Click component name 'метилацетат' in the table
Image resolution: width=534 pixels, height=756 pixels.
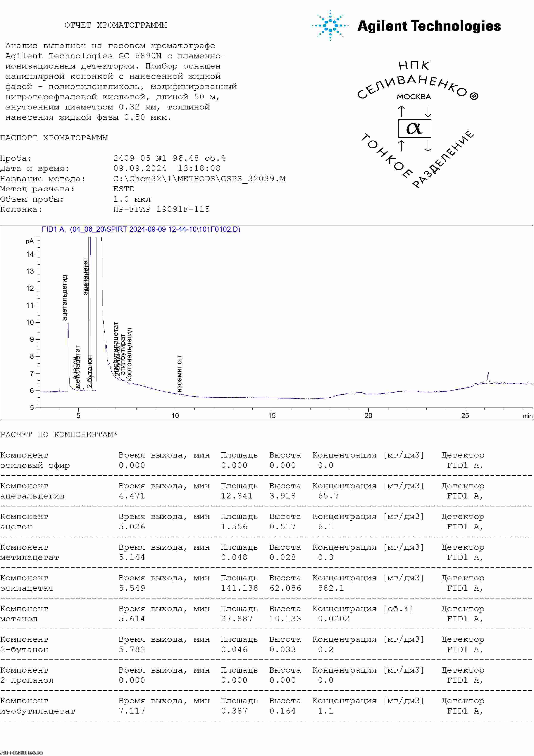[x=30, y=558]
